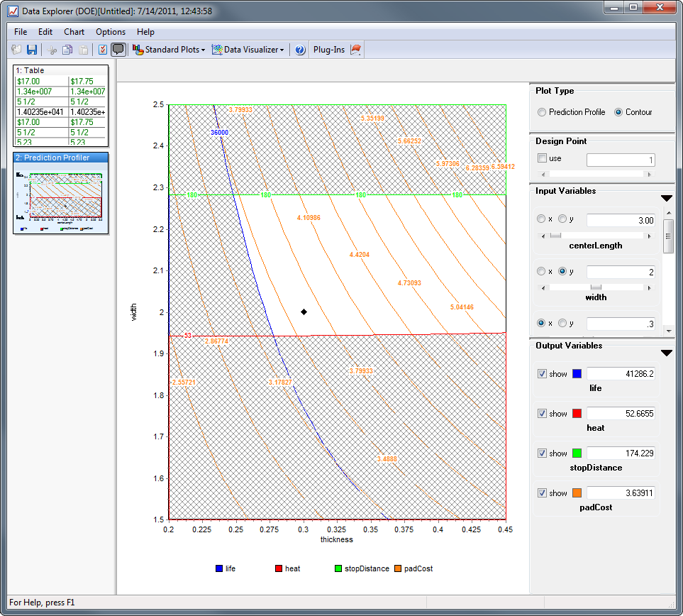Open the Chart menu
The image size is (683, 616).
coord(74,32)
